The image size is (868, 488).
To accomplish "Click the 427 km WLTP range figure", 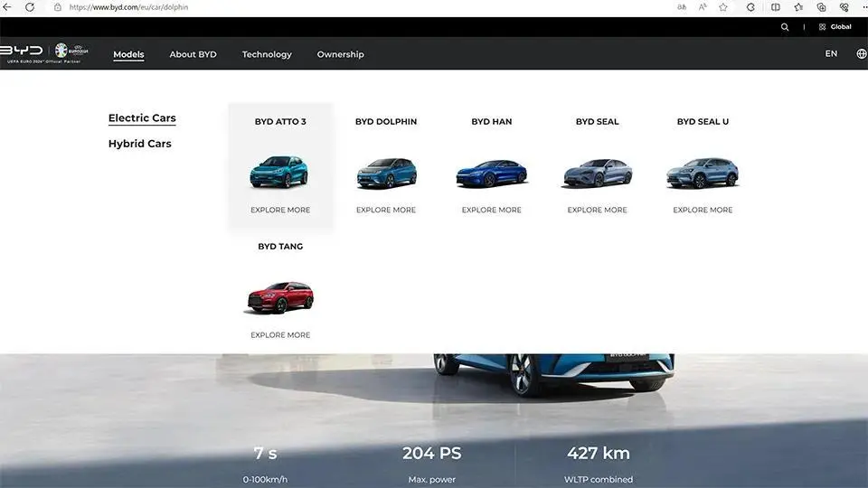I will (599, 453).
